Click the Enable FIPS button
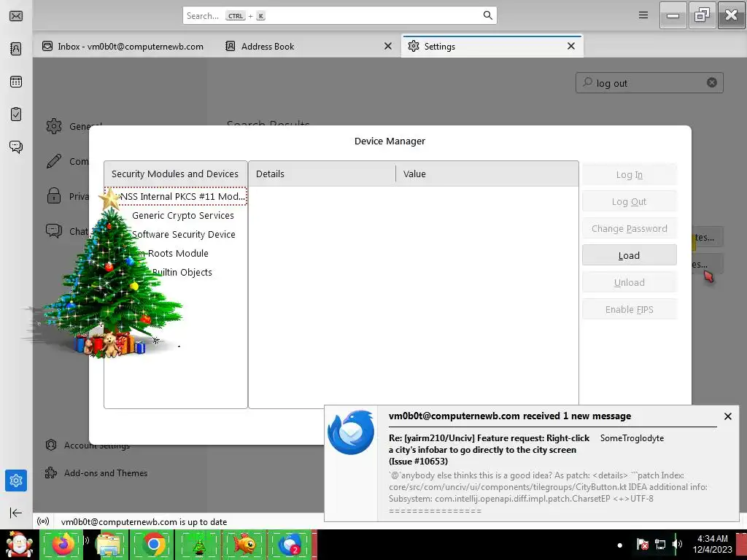The height and width of the screenshot is (560, 747). 629,309
